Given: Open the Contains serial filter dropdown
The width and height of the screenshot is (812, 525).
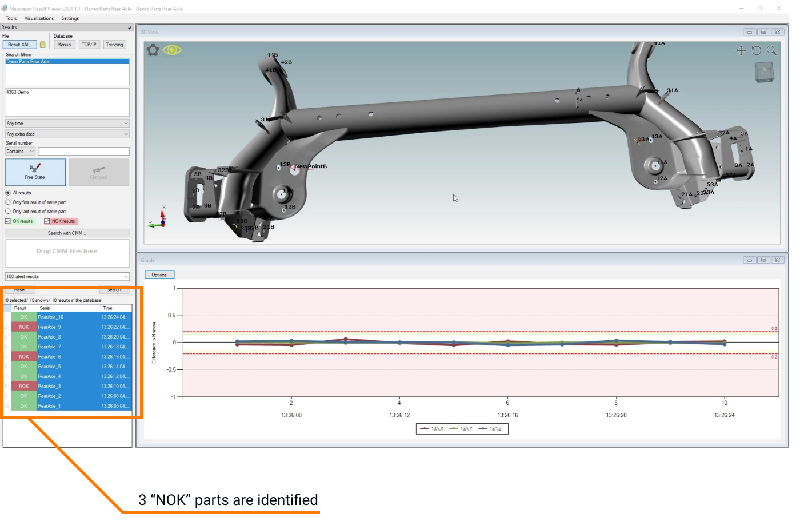Looking at the screenshot, I should [x=21, y=152].
